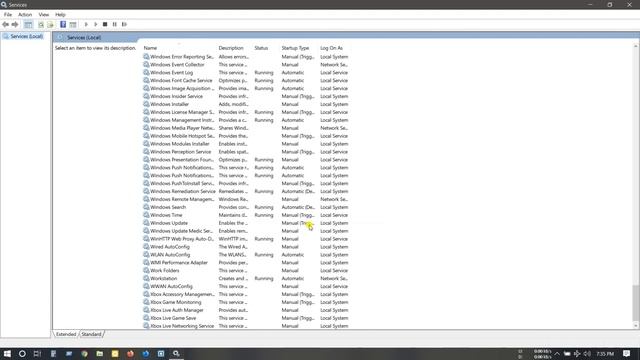The width and height of the screenshot is (640, 360).
Task: Click the first Start Service play icon
Action: (x=86, y=24)
